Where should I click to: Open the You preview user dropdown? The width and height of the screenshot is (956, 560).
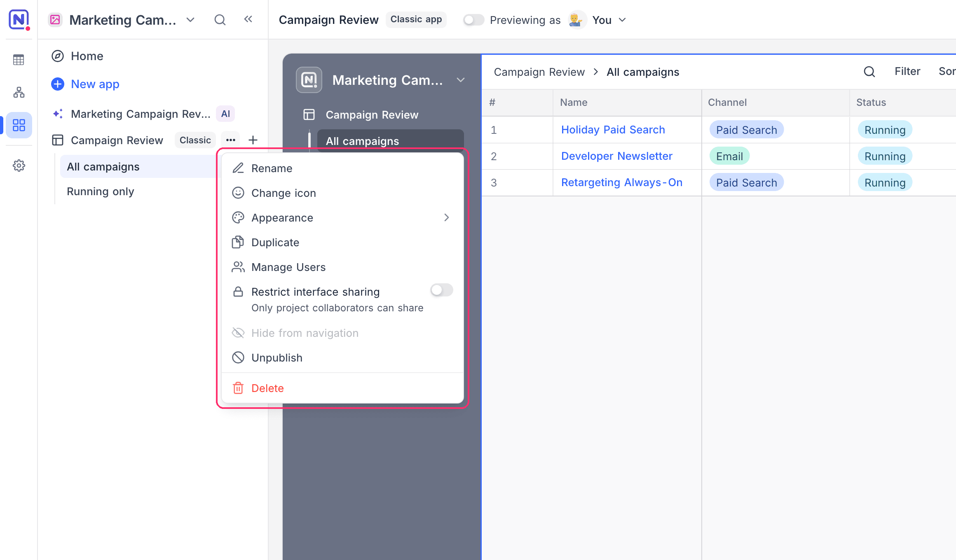click(609, 20)
